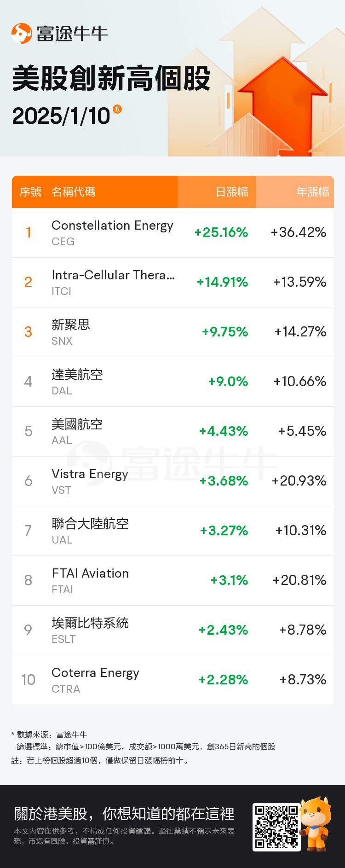Select the 序號 column header
This screenshot has height=868, width=345.
30,192
